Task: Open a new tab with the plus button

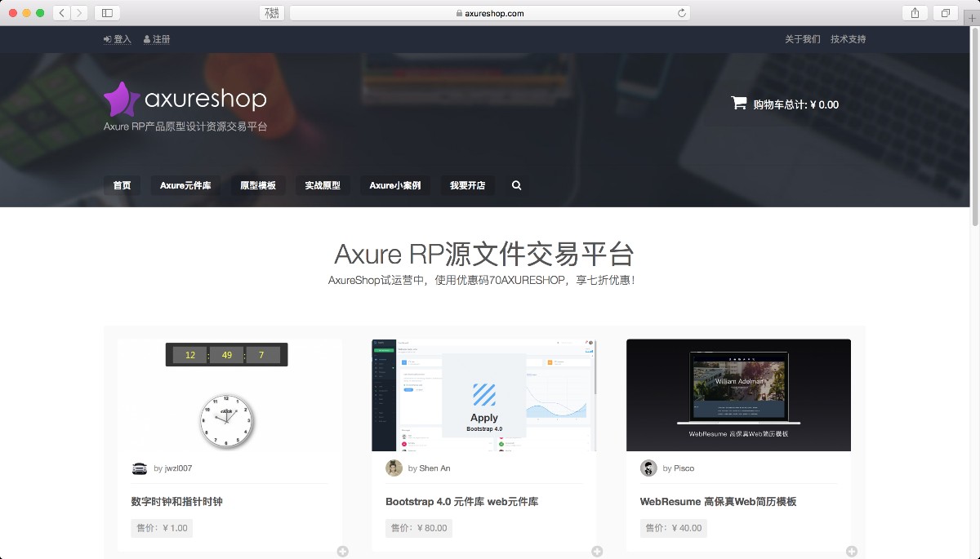Action: pos(972,19)
